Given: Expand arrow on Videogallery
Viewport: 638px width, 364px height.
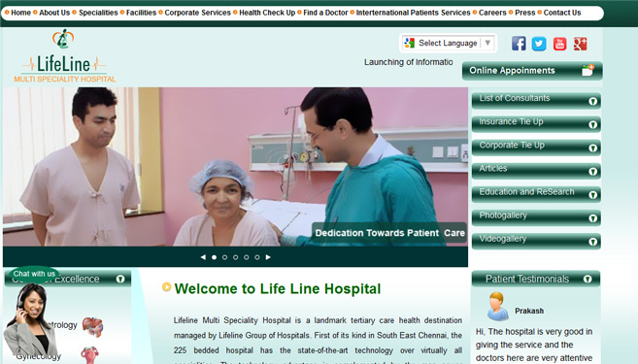Looking at the screenshot, I should pyautogui.click(x=592, y=242).
